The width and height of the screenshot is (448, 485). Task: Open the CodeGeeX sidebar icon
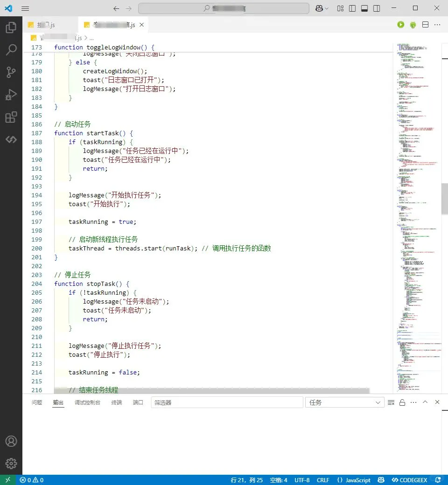click(x=11, y=139)
